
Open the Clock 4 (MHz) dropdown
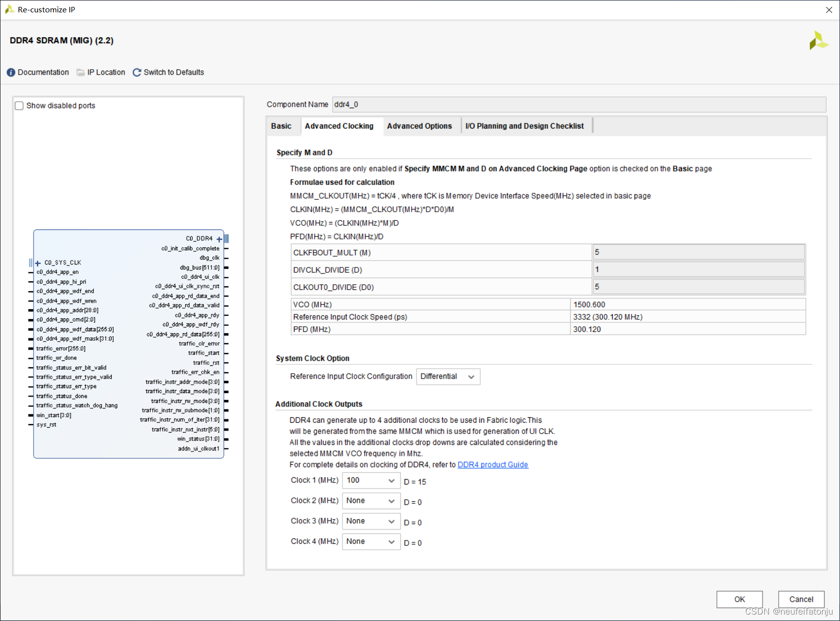coord(371,541)
